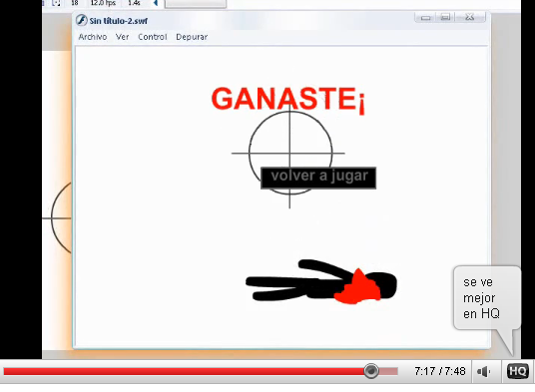The width and height of the screenshot is (535, 392).
Task: Open the Archivo menu
Action: tap(93, 37)
